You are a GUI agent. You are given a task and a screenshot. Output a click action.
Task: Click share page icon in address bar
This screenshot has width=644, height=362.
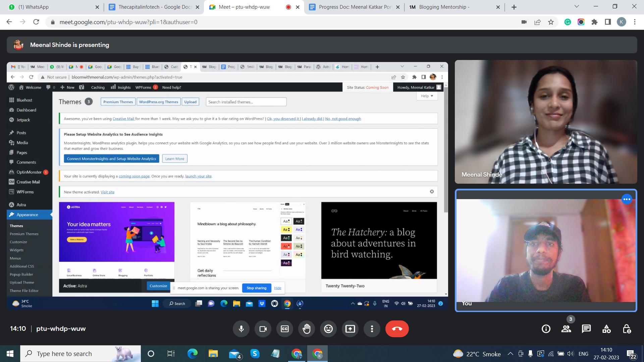click(537, 22)
